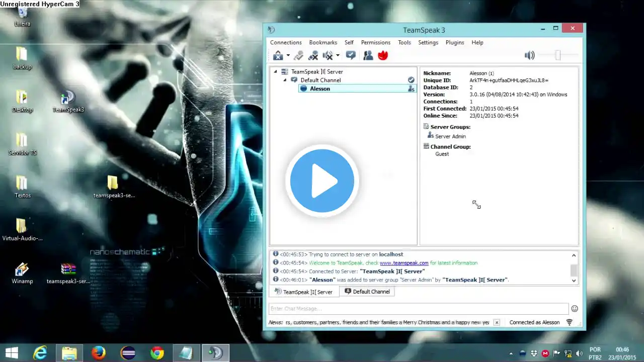Toggle away status toolbar icon

pos(278,55)
